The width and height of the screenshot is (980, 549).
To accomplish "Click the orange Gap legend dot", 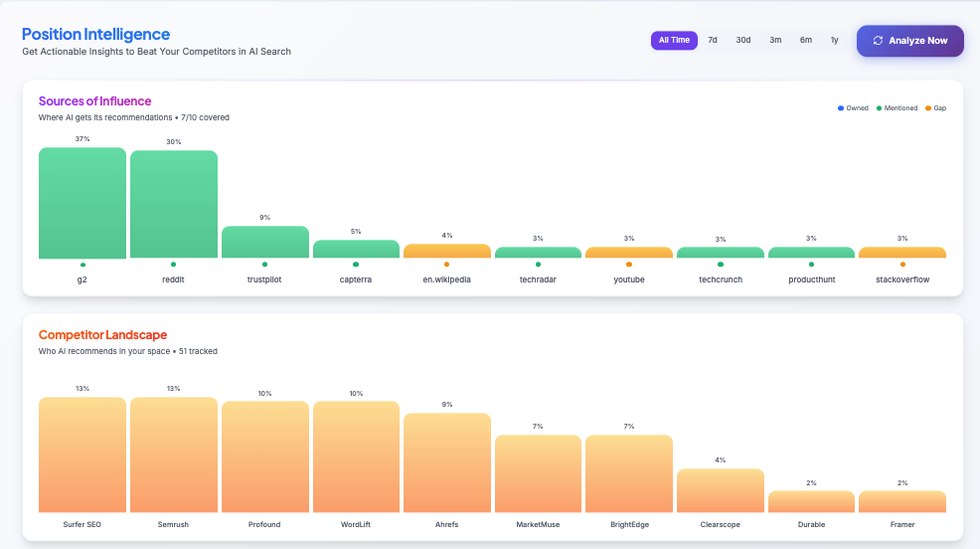I will [x=928, y=108].
